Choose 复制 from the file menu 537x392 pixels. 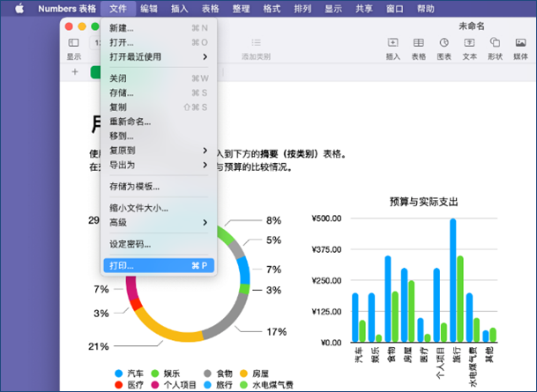pos(159,107)
